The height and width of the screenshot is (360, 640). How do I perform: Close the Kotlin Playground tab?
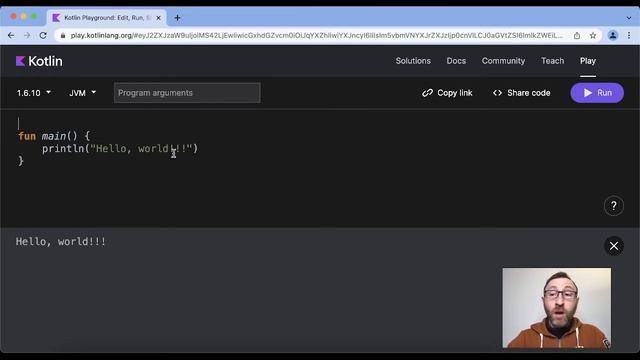(x=158, y=18)
